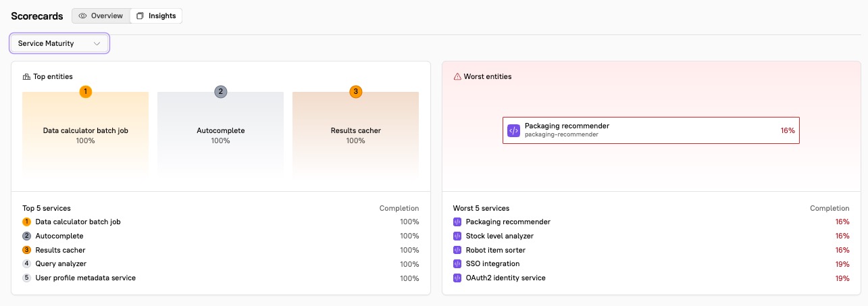868x306 pixels.
Task: Click the SSO integration service icon
Action: (457, 264)
